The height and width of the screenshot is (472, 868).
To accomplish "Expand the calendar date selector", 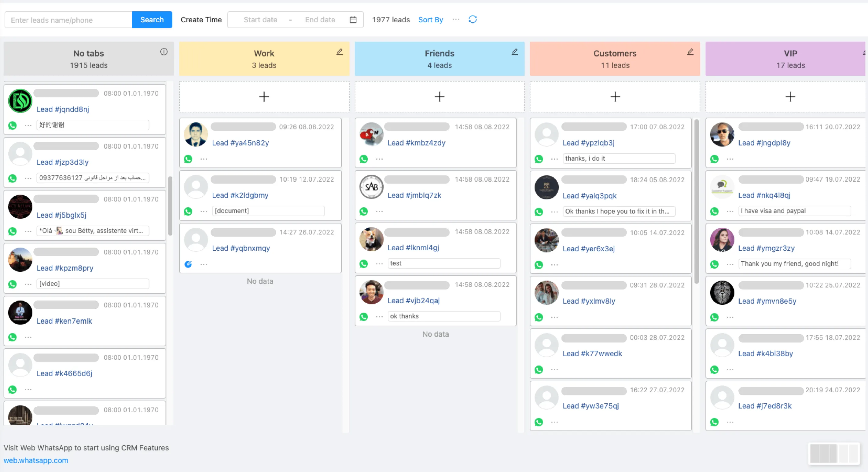I will [x=353, y=20].
